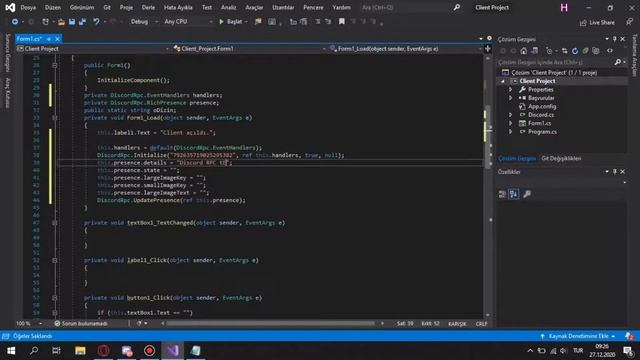Click the alphabetical sort icon in Properties

pyautogui.click(x=514, y=194)
